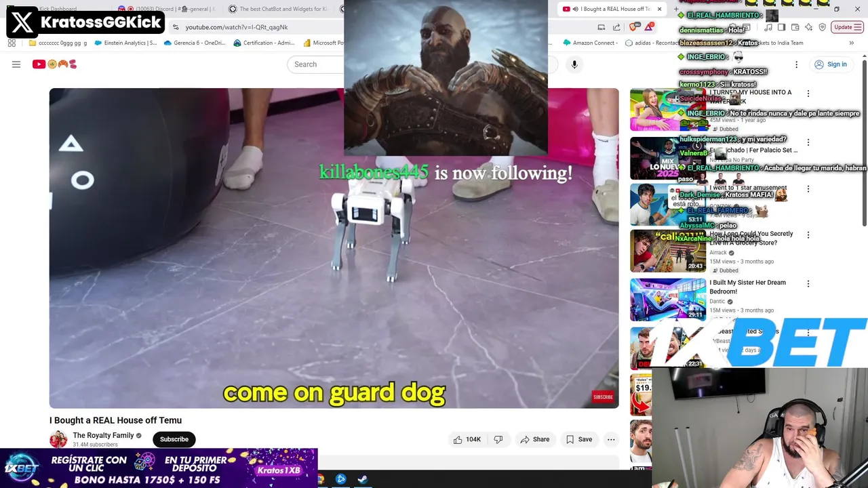Click the Sign in button
868x488 pixels.
click(x=830, y=64)
